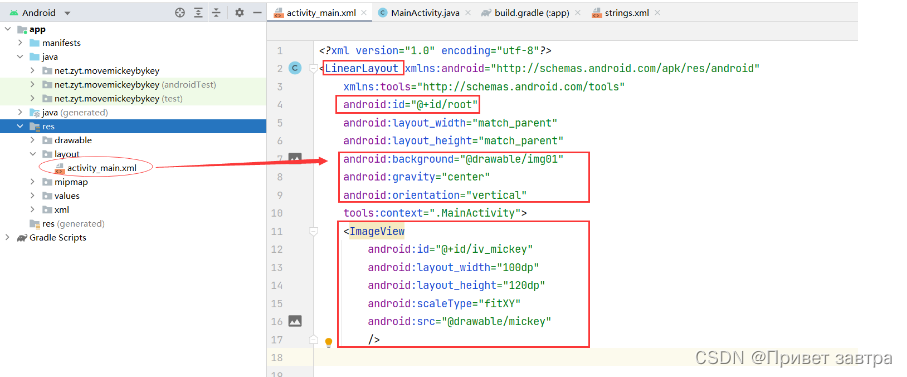Close the strings.xml tab
The width and height of the screenshot is (907, 377).
point(657,13)
